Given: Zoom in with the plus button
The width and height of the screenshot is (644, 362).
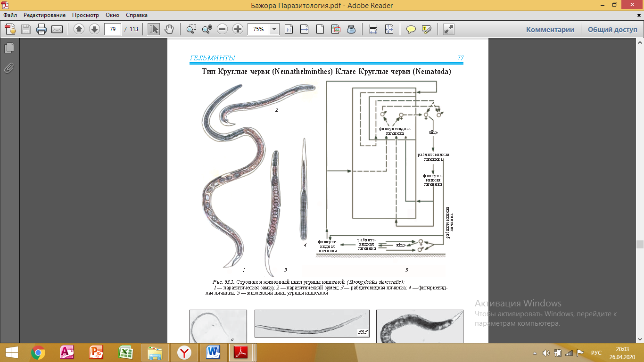Looking at the screenshot, I should click(238, 29).
